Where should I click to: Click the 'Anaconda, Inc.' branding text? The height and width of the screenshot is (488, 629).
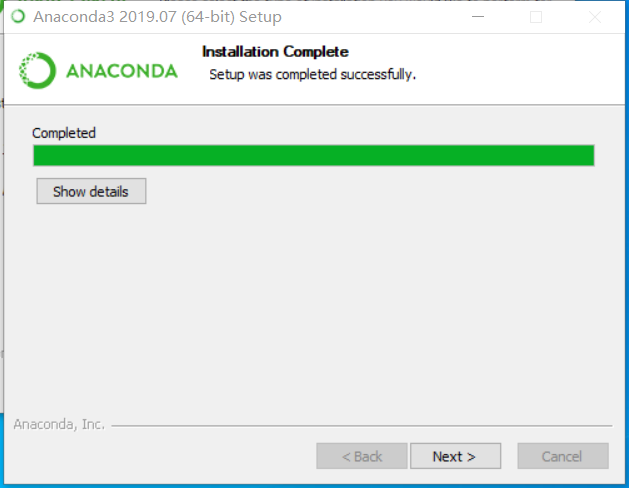click(59, 424)
